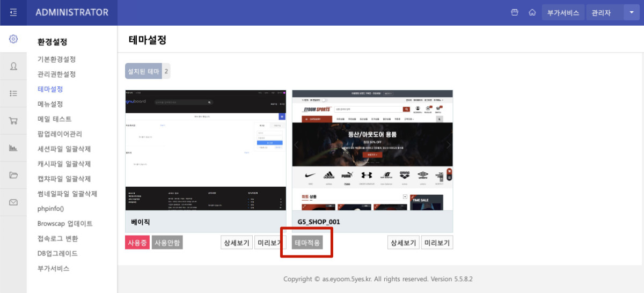Click the shop storefront icon in header
Screen dimensions: 644x293
515,12
